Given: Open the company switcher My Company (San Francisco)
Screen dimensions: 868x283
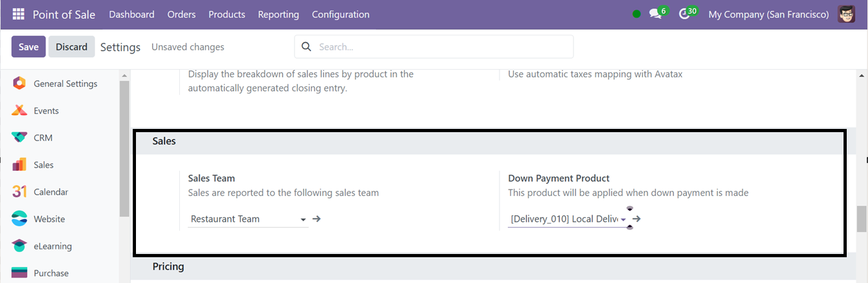Looking at the screenshot, I should pyautogui.click(x=768, y=14).
